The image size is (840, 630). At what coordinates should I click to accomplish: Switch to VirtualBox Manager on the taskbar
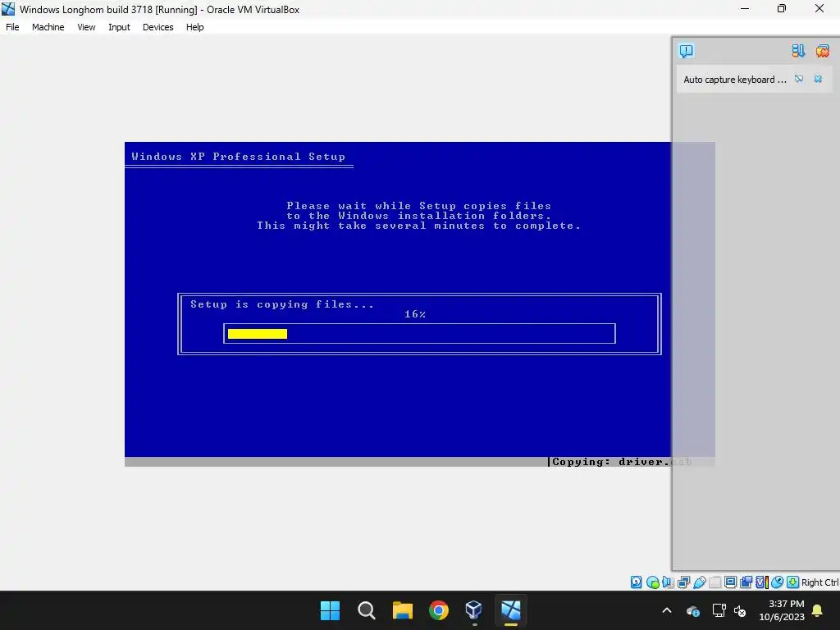pos(475,610)
